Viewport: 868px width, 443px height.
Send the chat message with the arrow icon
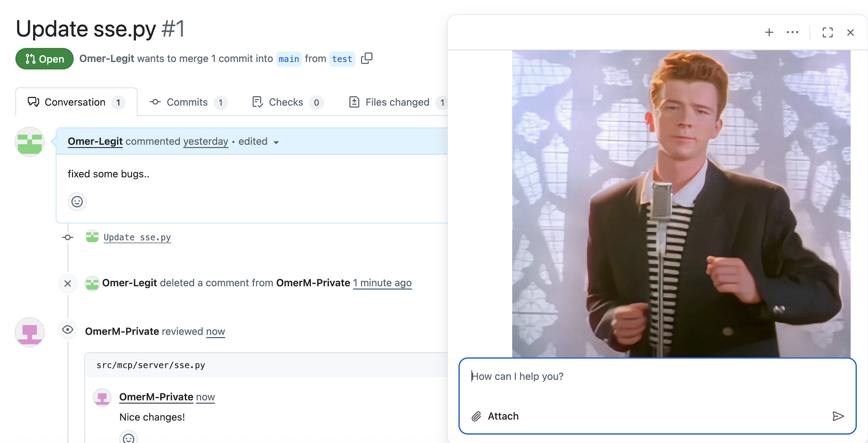point(839,416)
